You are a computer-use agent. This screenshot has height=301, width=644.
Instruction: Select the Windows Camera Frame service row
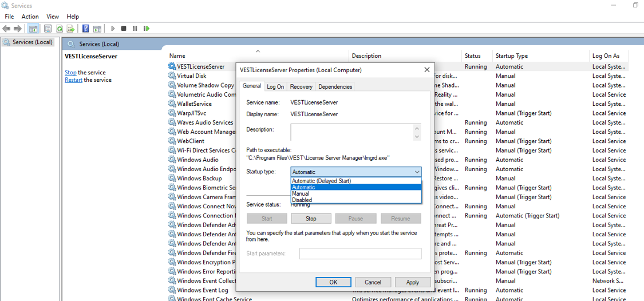398,197
